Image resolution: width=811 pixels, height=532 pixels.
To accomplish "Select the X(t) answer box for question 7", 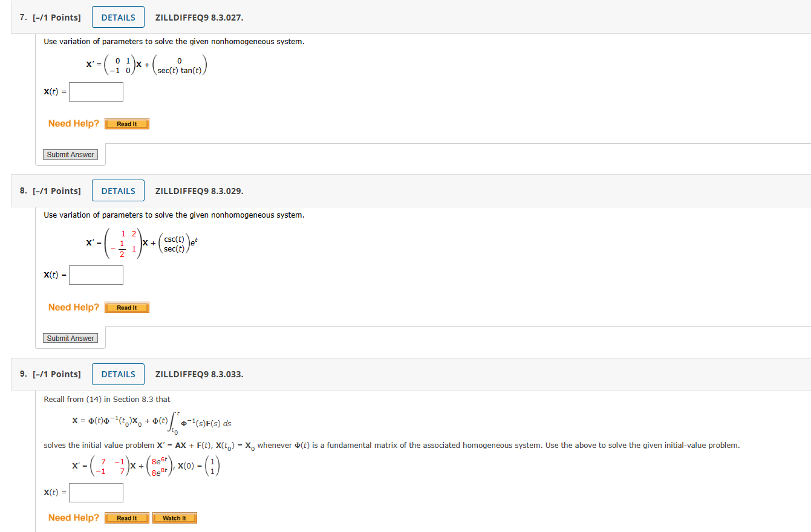I will click(96, 91).
